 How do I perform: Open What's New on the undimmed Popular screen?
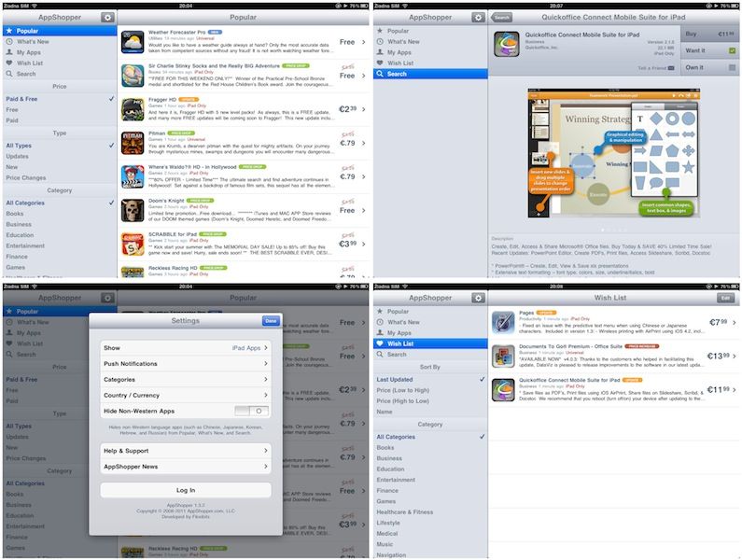[x=60, y=42]
